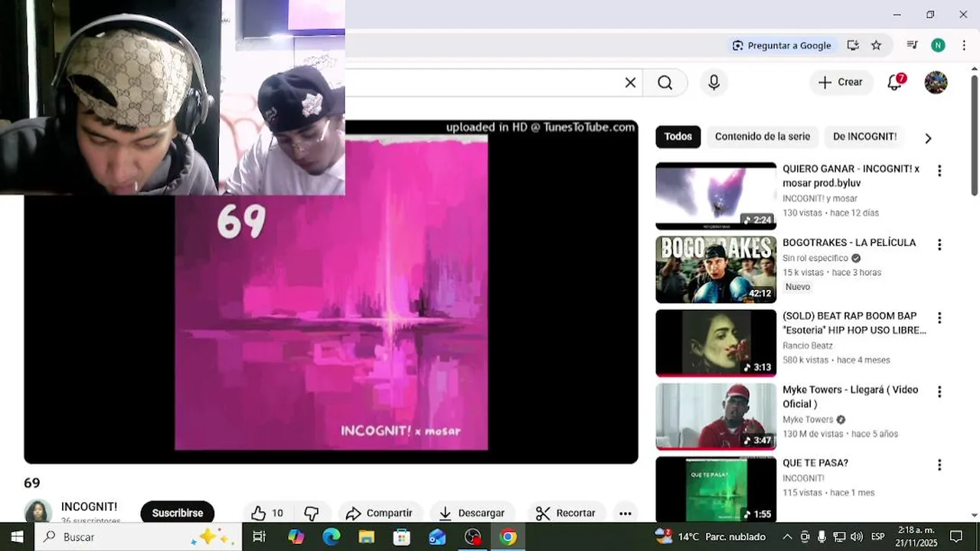This screenshot has width=980, height=551.
Task: Open the 14°C Parc. nublado weather widget
Action: click(710, 536)
